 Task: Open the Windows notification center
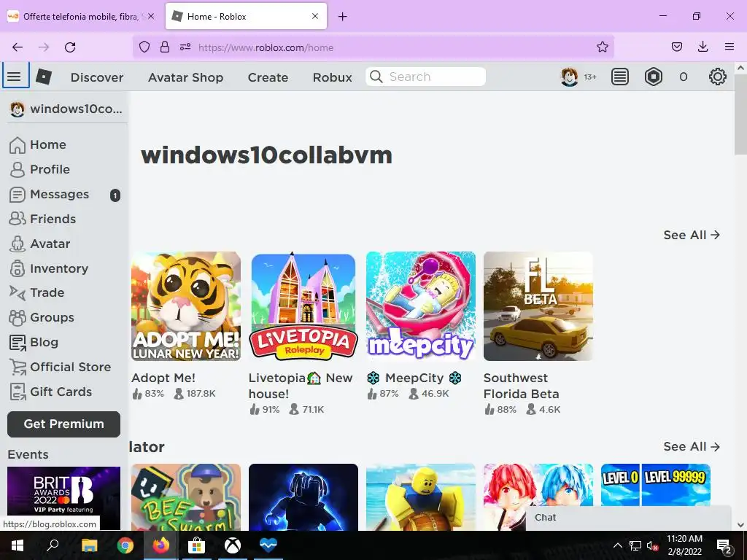point(724,546)
